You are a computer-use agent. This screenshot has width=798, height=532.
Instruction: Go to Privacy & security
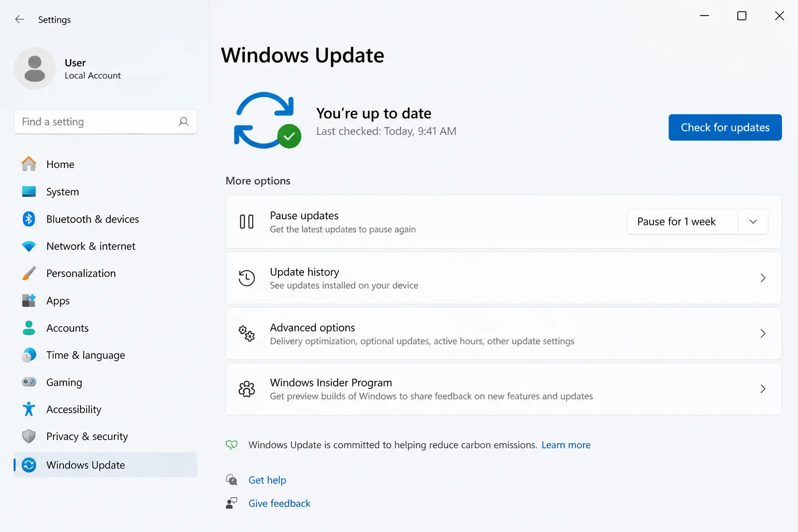(x=105, y=436)
